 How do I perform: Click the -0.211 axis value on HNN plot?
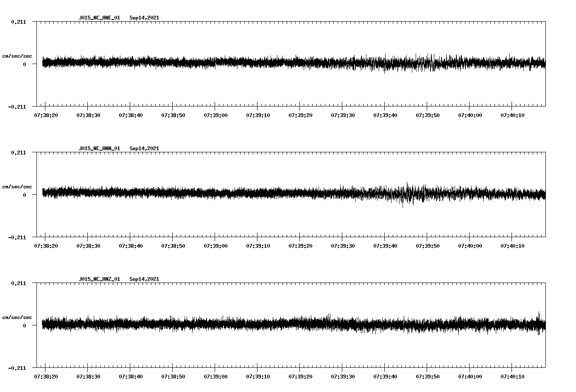tap(17, 238)
